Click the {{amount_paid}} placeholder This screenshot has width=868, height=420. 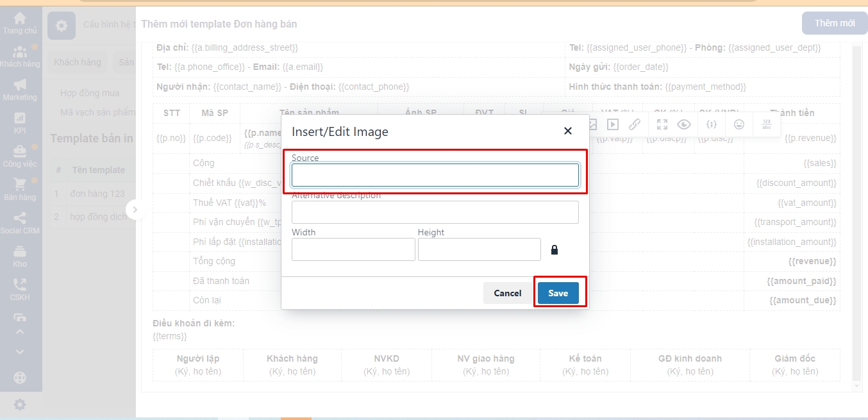tap(802, 281)
